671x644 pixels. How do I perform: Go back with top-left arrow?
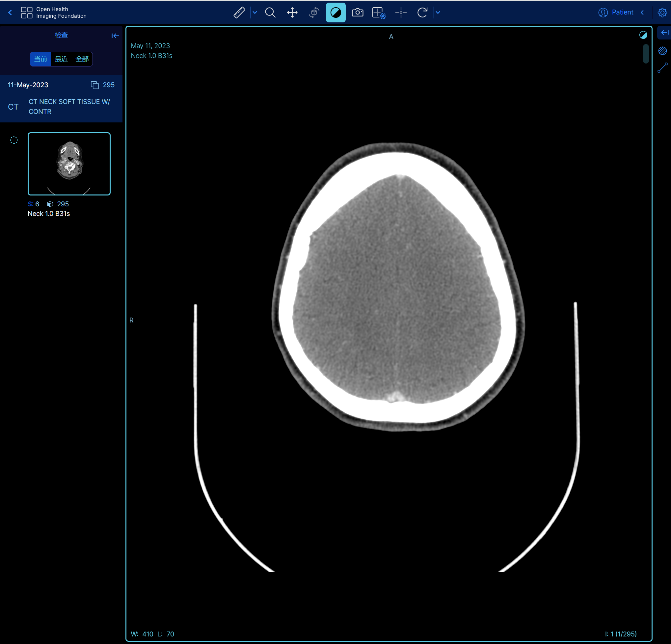point(10,13)
